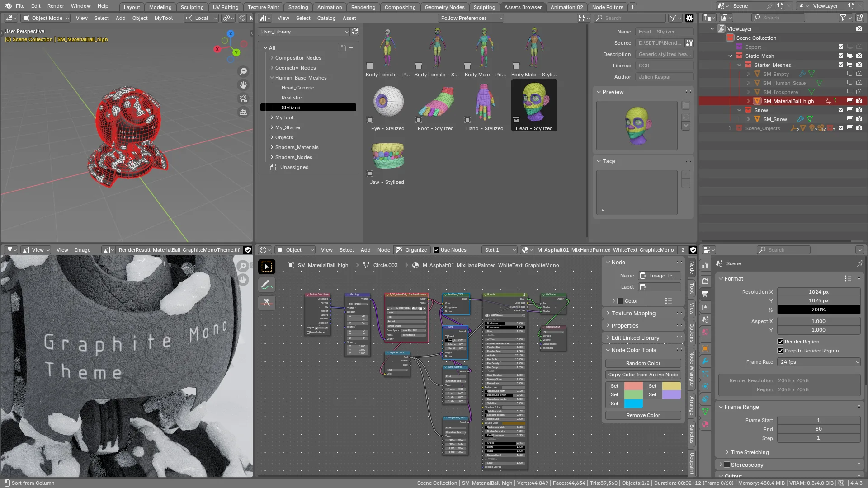The image size is (868, 488).
Task: Exclude the Export collection via its checkbox
Action: coord(841,47)
